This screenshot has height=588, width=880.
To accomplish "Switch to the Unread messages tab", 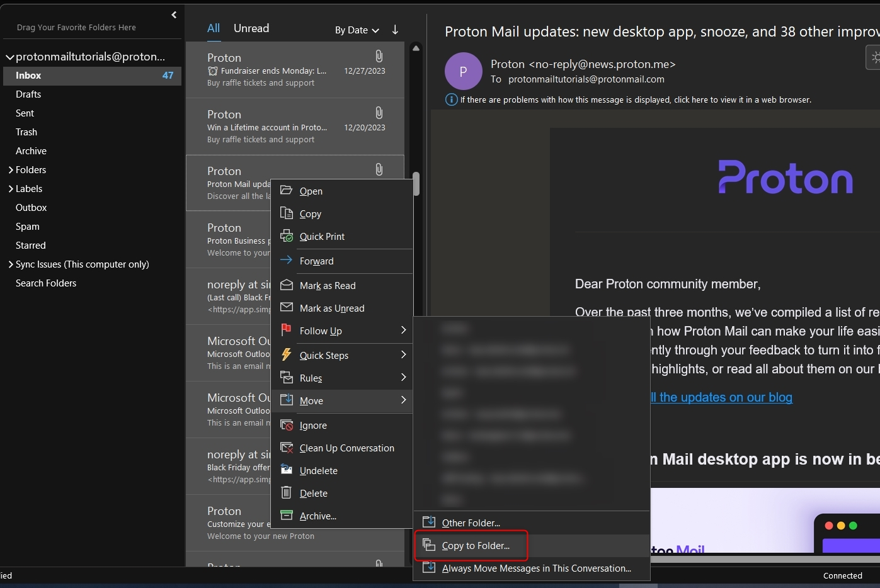I will (251, 28).
